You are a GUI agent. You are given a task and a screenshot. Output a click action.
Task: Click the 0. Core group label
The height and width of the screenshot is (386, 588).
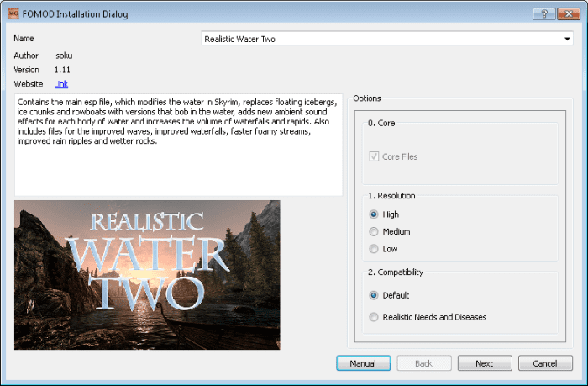tap(381, 123)
